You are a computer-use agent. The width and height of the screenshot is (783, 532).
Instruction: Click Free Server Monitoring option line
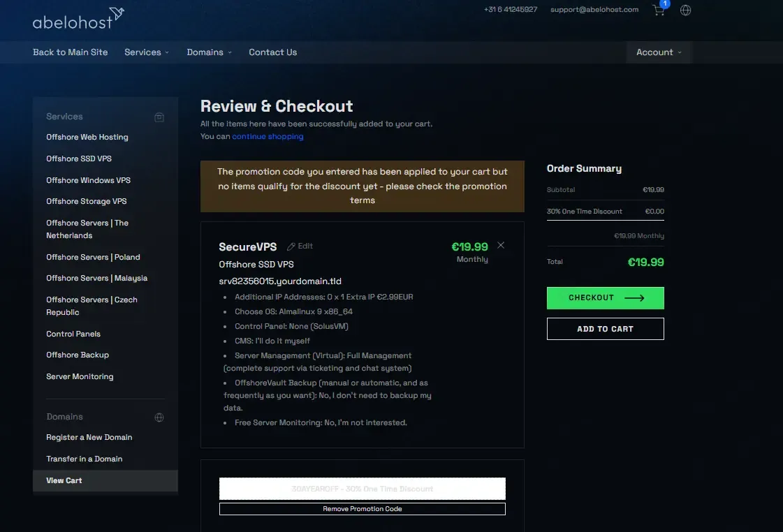pos(321,422)
